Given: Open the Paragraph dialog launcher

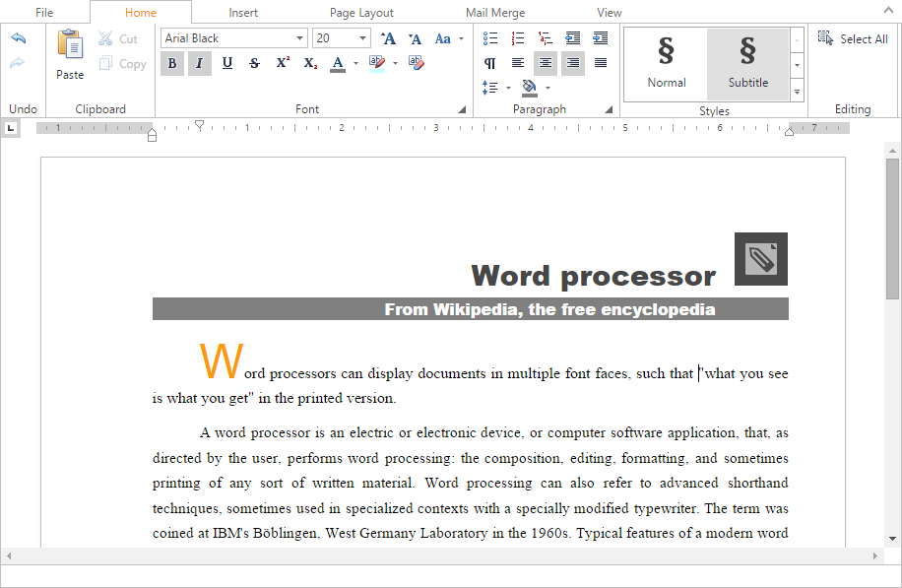Looking at the screenshot, I should (x=609, y=109).
